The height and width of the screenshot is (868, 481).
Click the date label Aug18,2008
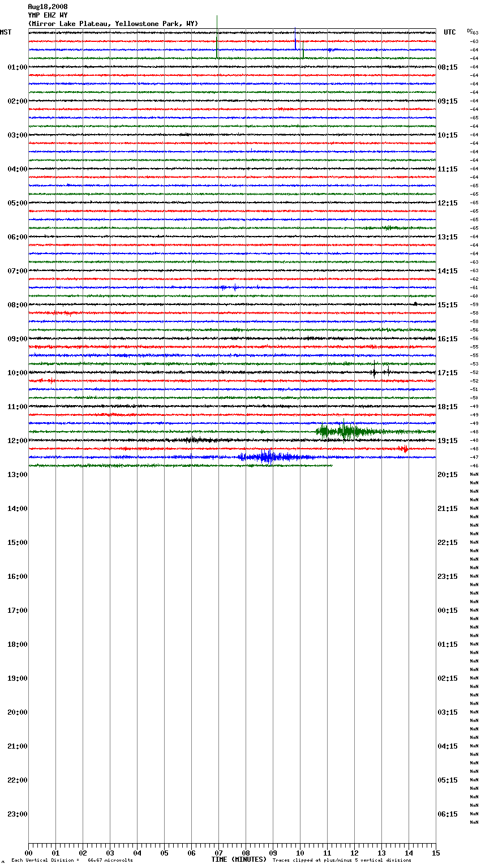pos(48,7)
